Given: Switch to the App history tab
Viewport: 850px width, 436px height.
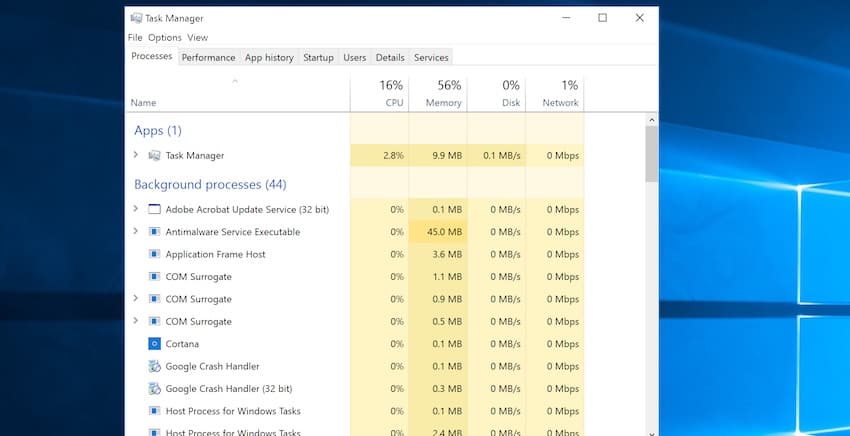Looking at the screenshot, I should [x=269, y=57].
